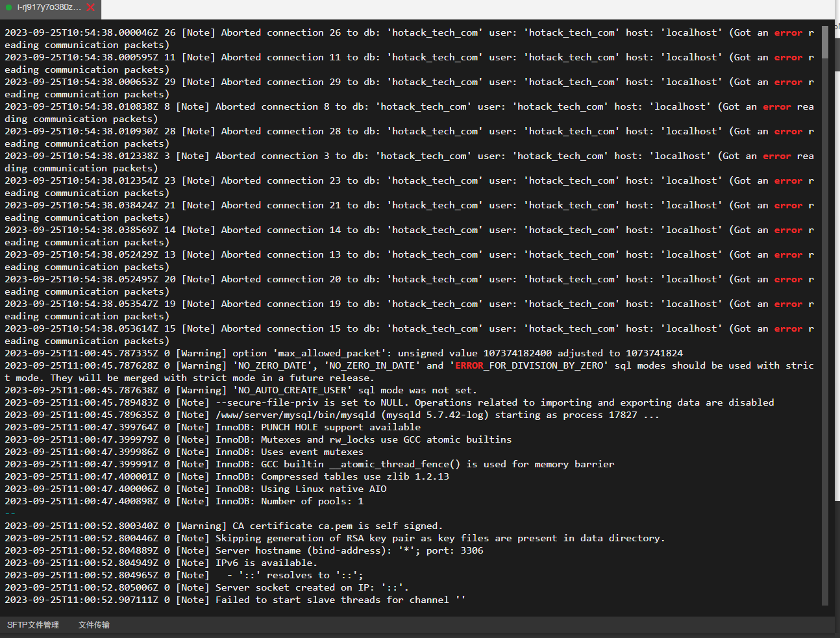
Task: Click 'InnoDB: Using Linux native AIO' line
Action: point(195,489)
